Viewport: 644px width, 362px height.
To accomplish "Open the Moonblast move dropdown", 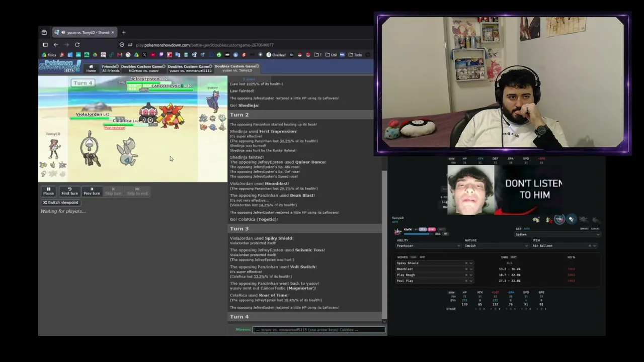I will pyautogui.click(x=435, y=269).
